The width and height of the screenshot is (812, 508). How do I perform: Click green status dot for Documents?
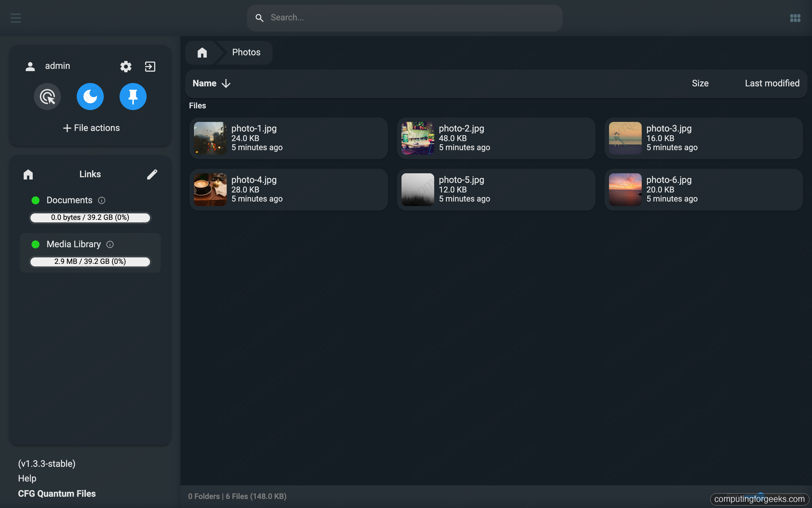[36, 201]
